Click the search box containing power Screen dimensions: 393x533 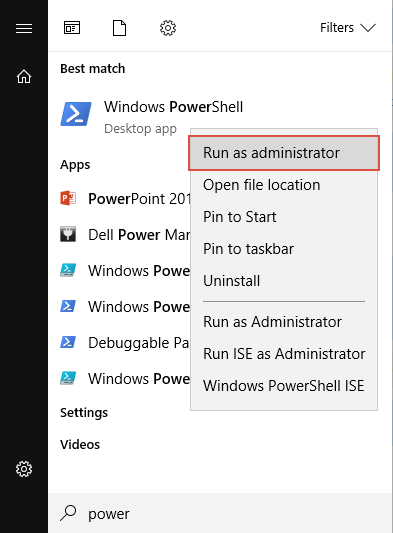coord(220,513)
